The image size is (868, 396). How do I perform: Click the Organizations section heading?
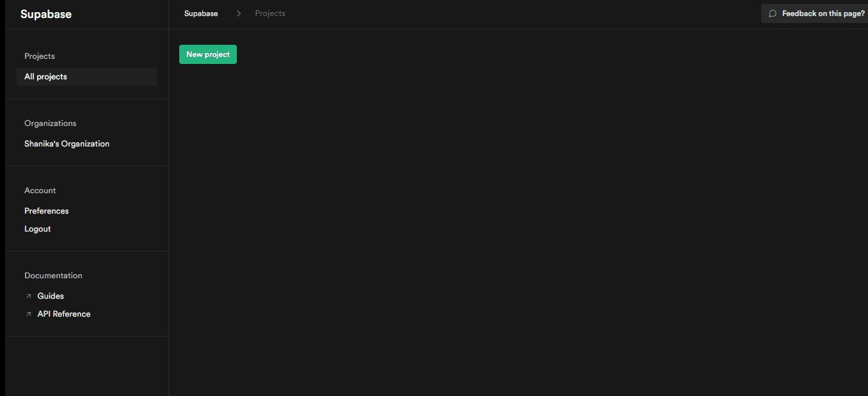coord(50,123)
